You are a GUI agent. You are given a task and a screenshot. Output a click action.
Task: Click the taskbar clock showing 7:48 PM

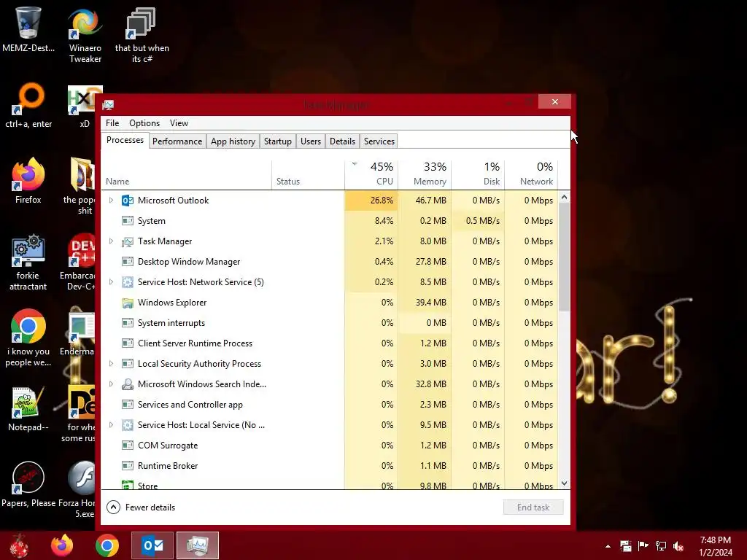[716, 546]
